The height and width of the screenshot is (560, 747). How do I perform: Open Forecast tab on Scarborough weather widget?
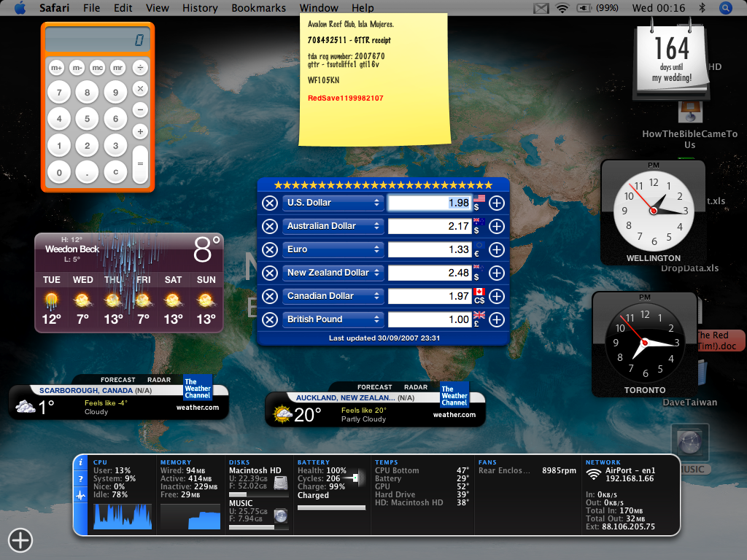pyautogui.click(x=117, y=380)
